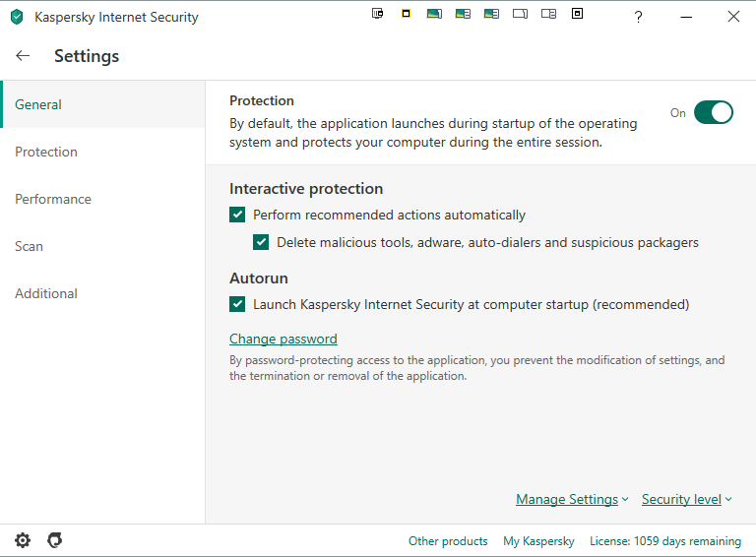
Task: Uncheck Delete malicious tools, adware checkbox
Action: coord(261,242)
